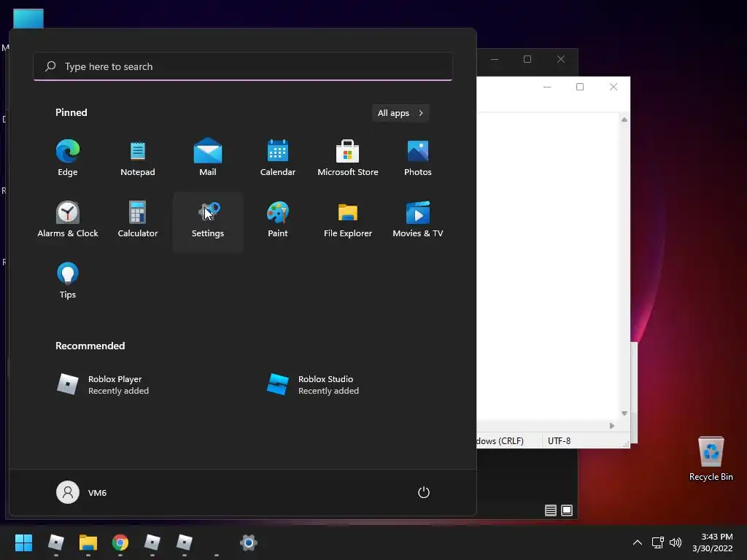The height and width of the screenshot is (560, 747).
Task: Open Movies & TV app
Action: (418, 219)
